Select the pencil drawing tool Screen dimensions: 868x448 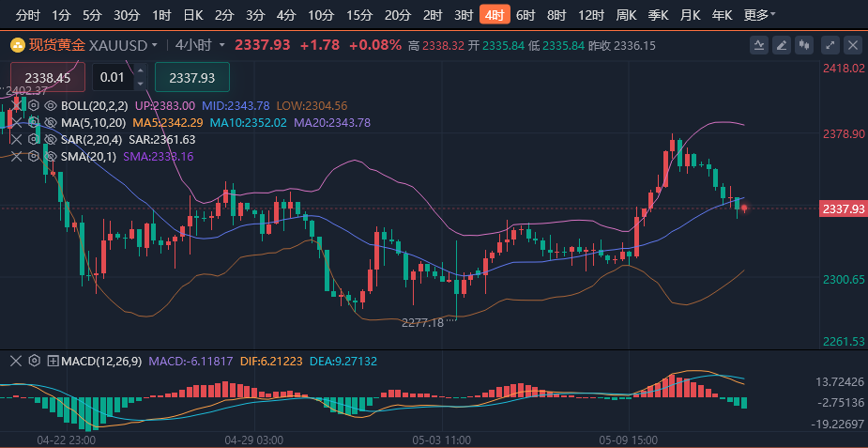(781, 45)
